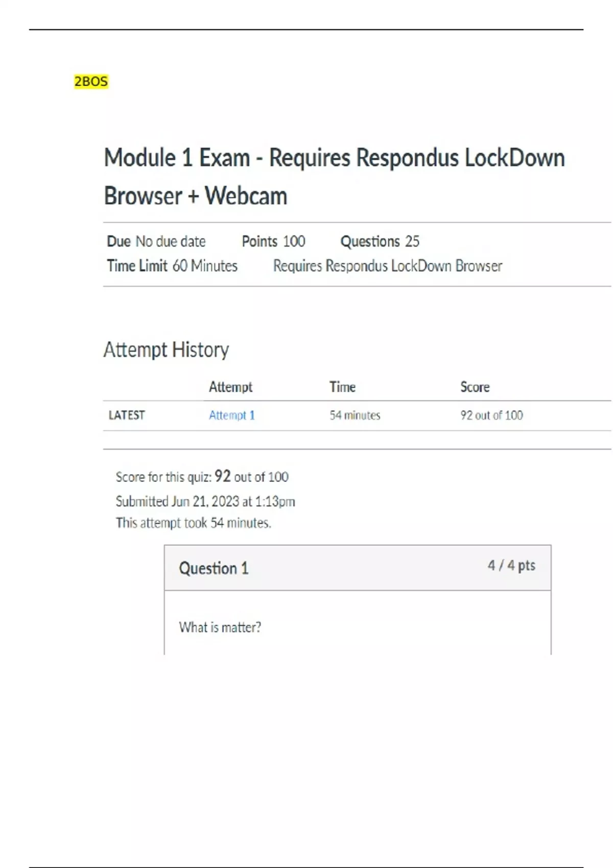Click the Attempt column header

[x=230, y=387]
